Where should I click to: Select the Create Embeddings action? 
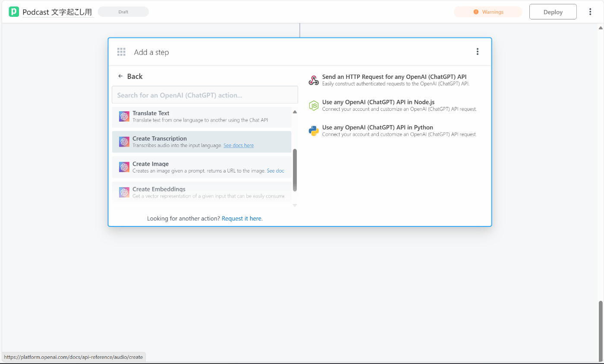(201, 192)
